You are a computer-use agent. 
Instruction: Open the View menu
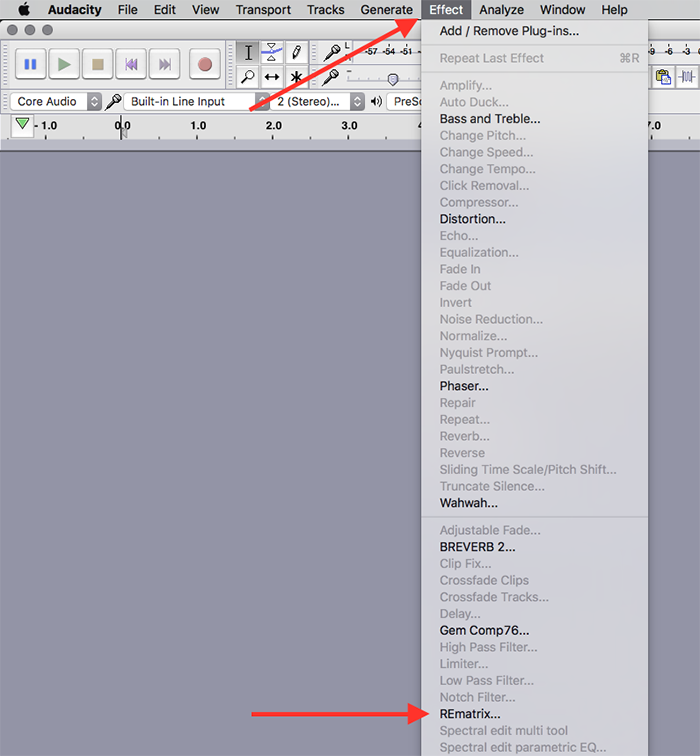205,10
